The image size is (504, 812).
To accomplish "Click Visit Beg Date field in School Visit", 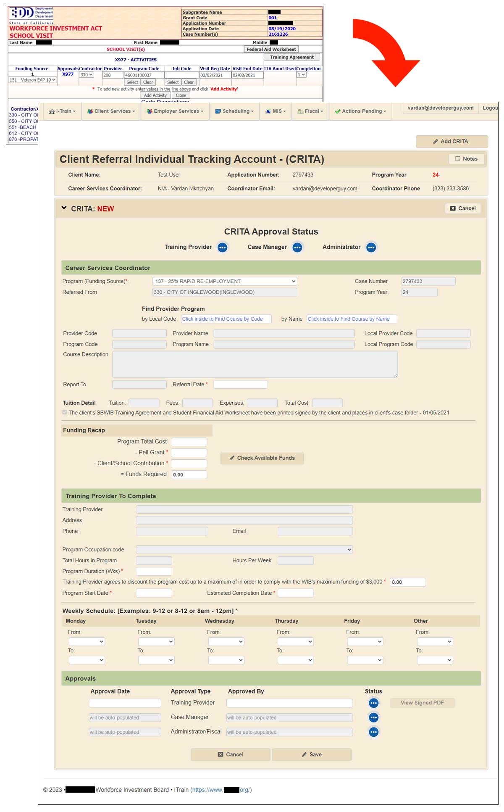I will (x=215, y=75).
